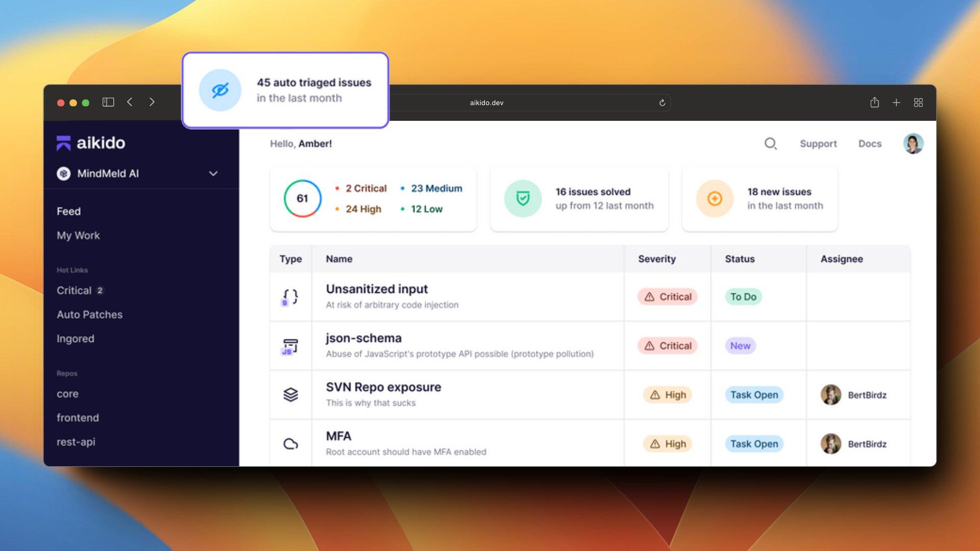Click the unsanitized input code injection icon
980x551 pixels.
click(x=289, y=296)
